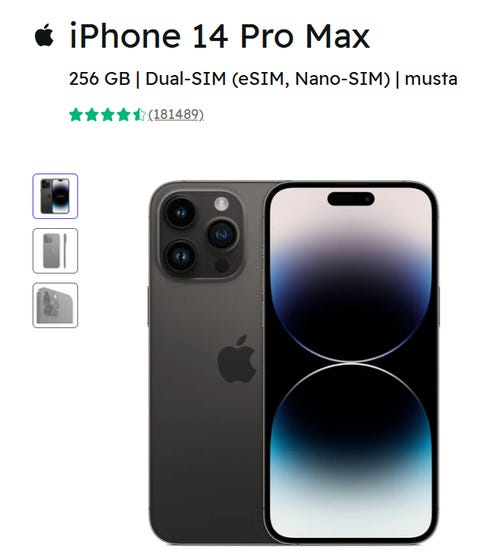Click the phone's front screen in main image

(x=351, y=362)
